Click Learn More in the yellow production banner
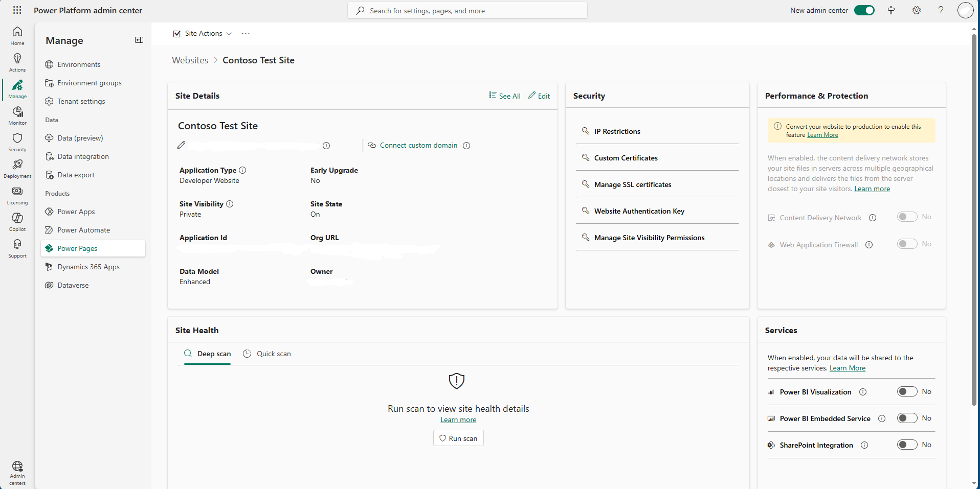 pos(822,135)
